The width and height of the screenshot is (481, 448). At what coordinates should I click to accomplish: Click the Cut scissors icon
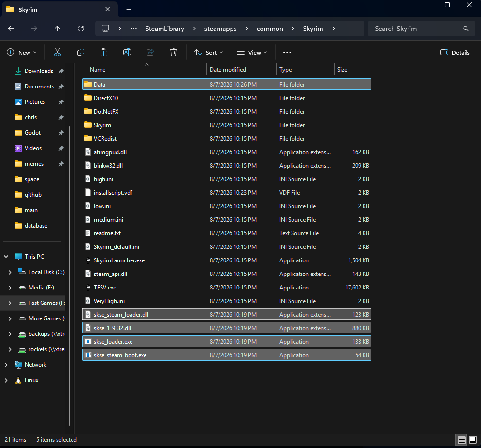coord(58,52)
